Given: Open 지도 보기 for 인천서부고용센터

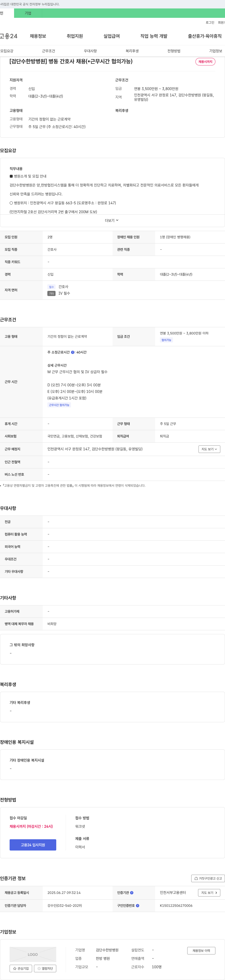Looking at the screenshot, I should pyautogui.click(x=210, y=893).
